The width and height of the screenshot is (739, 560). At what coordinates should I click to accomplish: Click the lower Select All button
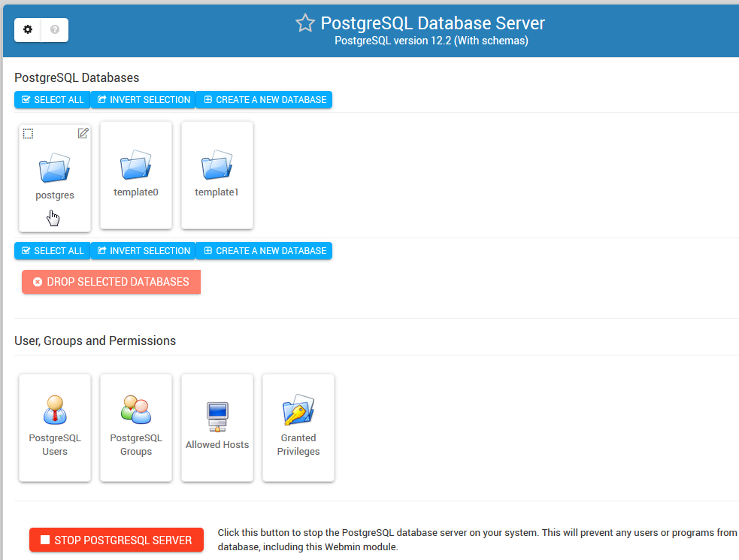click(x=53, y=251)
